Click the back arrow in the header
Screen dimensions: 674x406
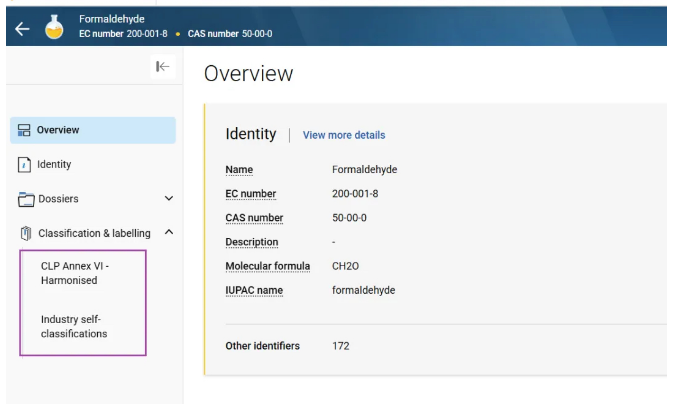pyautogui.click(x=22, y=28)
